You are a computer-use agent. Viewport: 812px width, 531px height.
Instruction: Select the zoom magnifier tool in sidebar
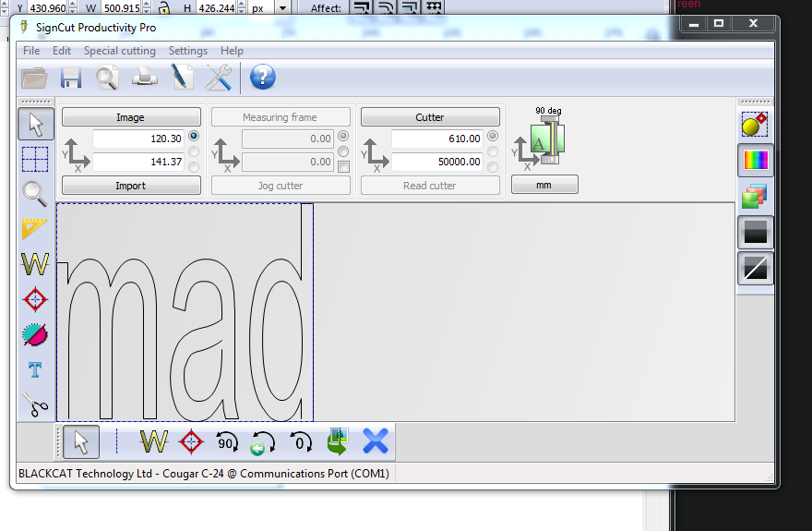pos(35,194)
